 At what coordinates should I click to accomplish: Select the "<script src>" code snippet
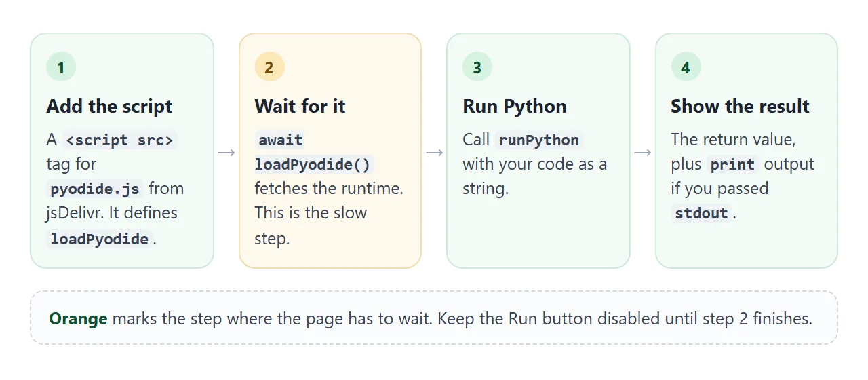119,140
